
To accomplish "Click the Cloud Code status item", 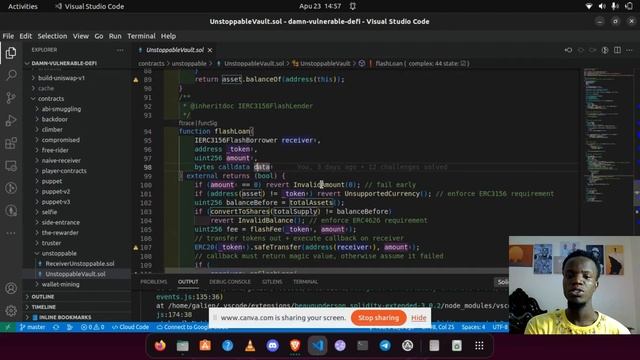I will pyautogui.click(x=131, y=327).
